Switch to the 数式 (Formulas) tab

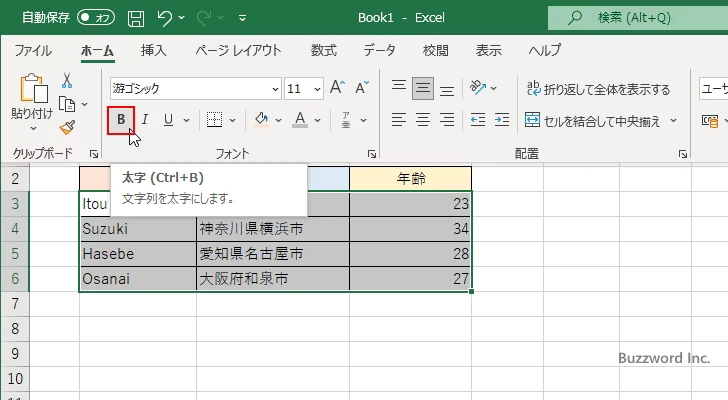323,50
